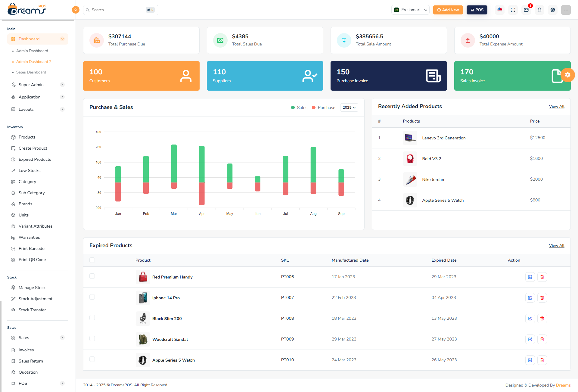
Task: Open the messages inbox icon
Action: coord(526,10)
